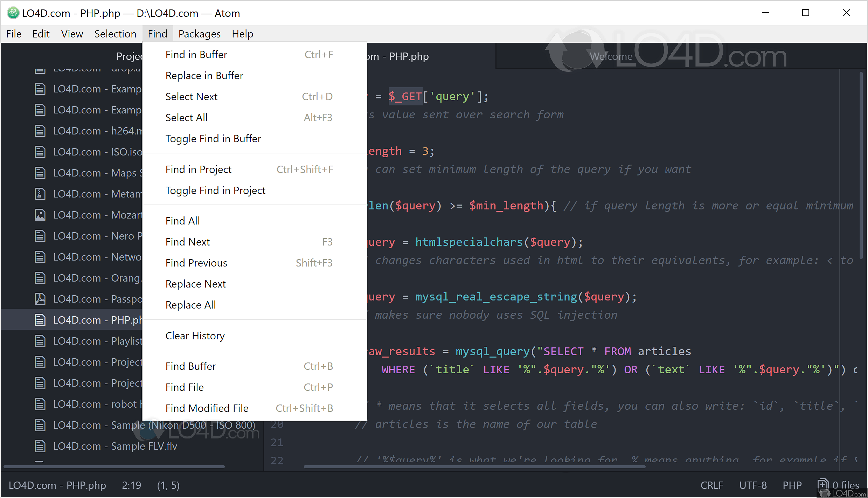Click the file icon beside LO4D.com - robot entry
This screenshot has width=868, height=498.
40,404
